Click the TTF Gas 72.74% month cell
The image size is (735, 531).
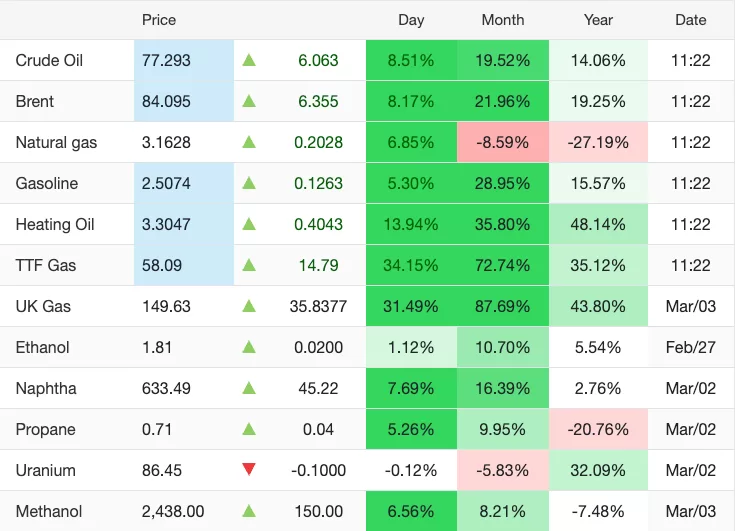(x=503, y=266)
